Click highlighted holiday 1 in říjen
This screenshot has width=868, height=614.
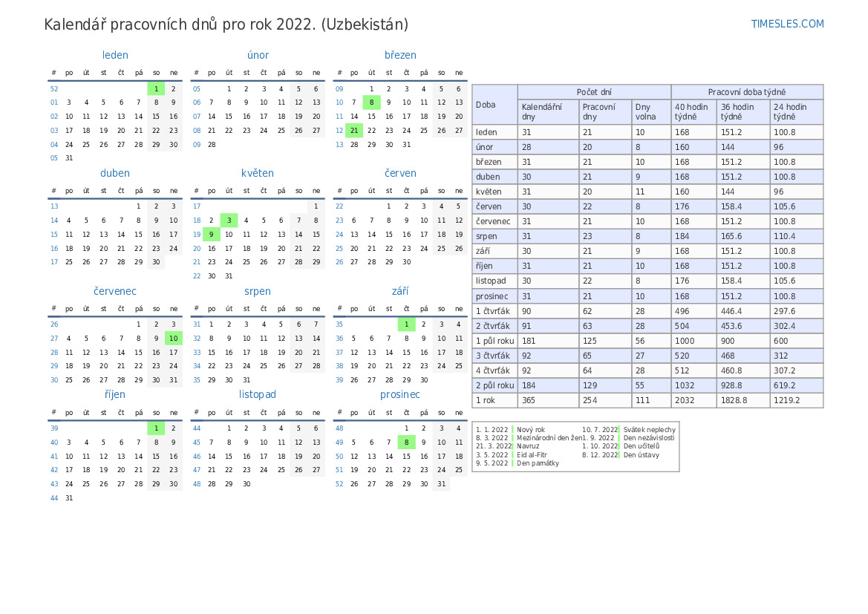[156, 428]
